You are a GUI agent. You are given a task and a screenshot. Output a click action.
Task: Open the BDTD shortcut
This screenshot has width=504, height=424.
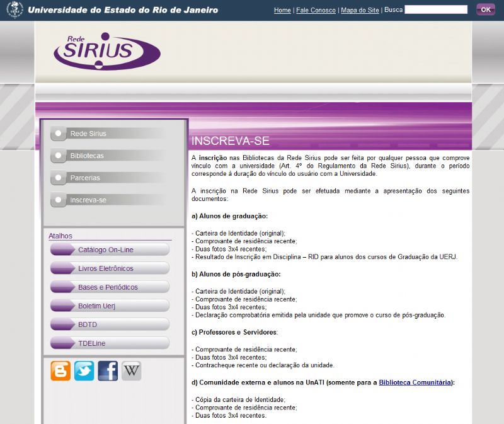(110, 324)
